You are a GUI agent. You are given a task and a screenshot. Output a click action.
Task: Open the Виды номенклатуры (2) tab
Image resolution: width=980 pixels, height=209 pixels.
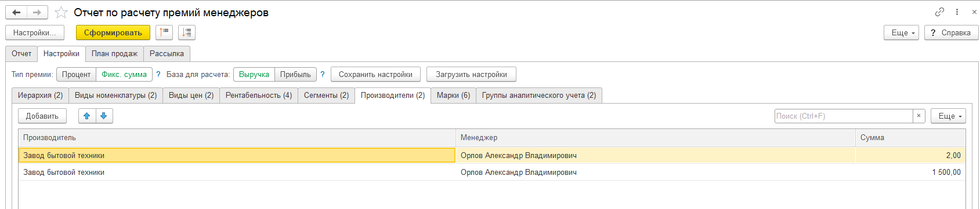115,95
